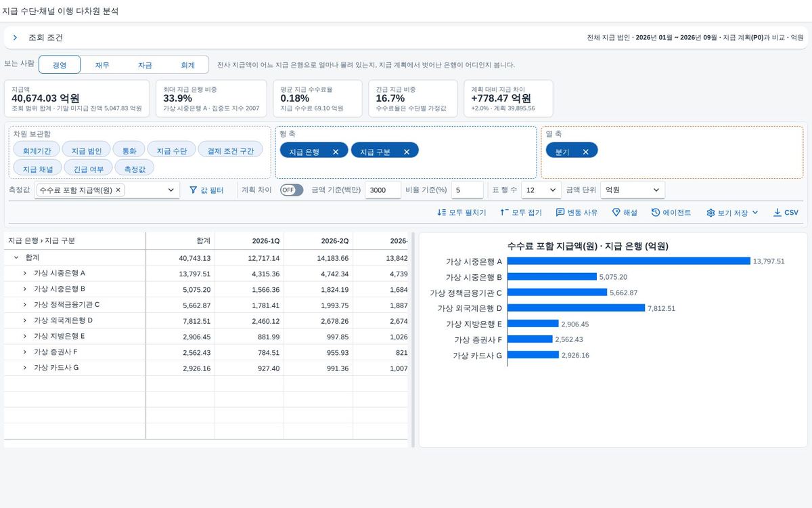Expand the 가상 카드사 G row
Image resolution: width=812 pixels, height=508 pixels.
tap(24, 368)
